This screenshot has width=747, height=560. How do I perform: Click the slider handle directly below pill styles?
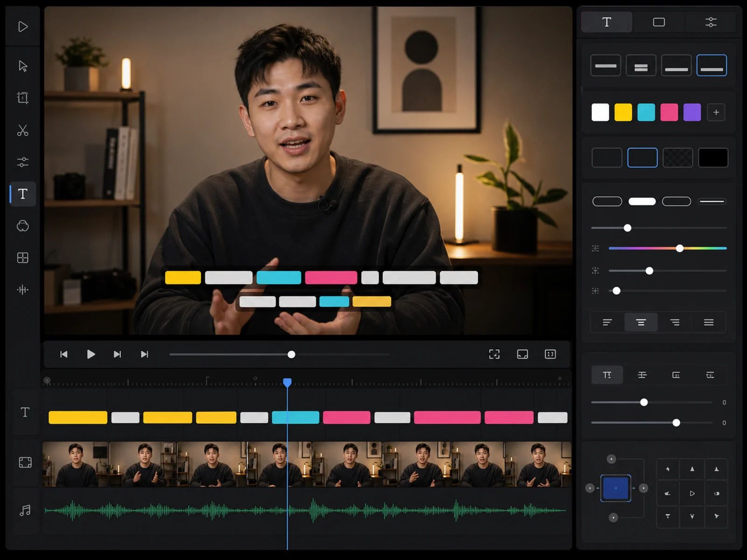click(x=627, y=228)
